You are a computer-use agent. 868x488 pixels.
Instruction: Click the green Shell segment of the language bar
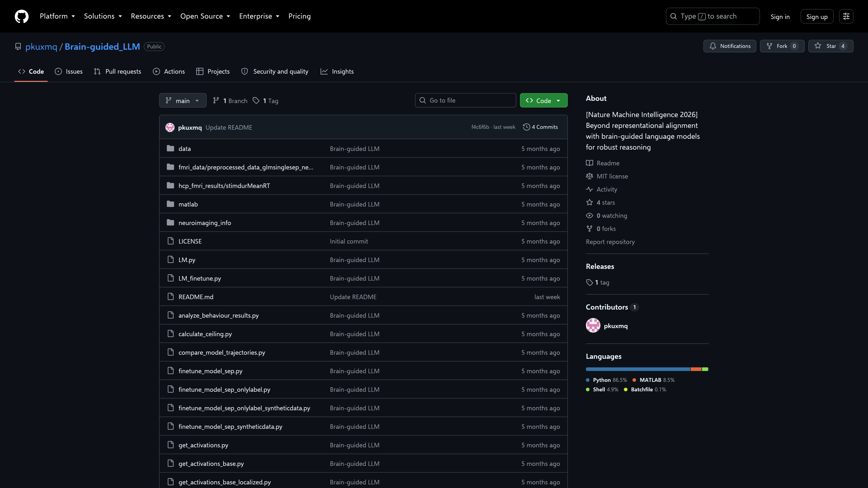click(705, 369)
